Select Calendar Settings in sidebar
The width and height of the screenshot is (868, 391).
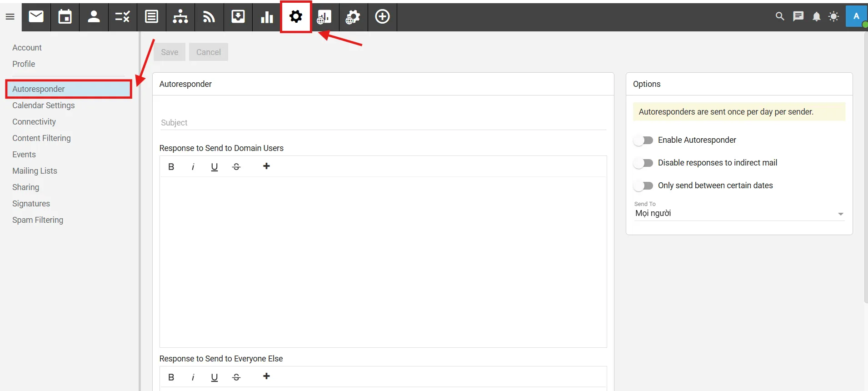tap(44, 105)
